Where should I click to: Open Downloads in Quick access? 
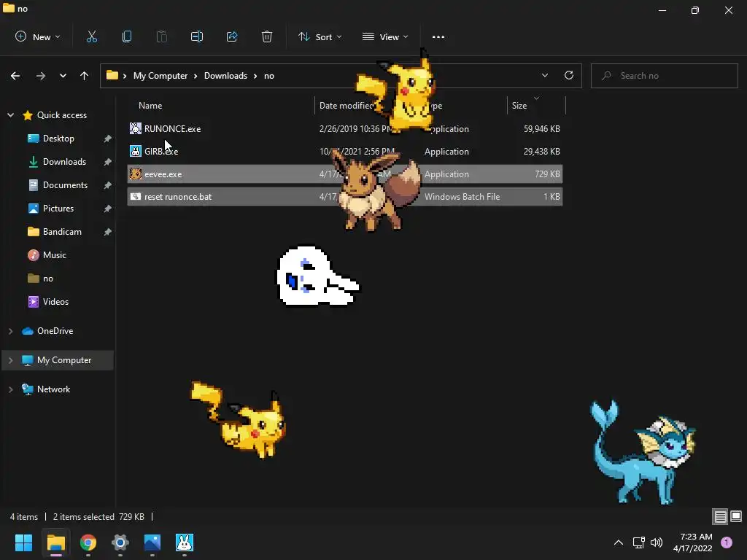click(64, 162)
